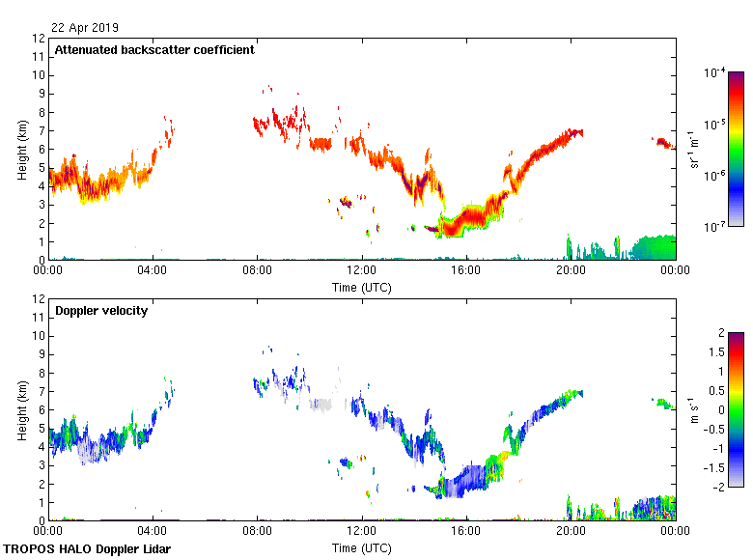
Task: Click the 'Attenuated backscatter coefficient' panel title
Action: 154,50
